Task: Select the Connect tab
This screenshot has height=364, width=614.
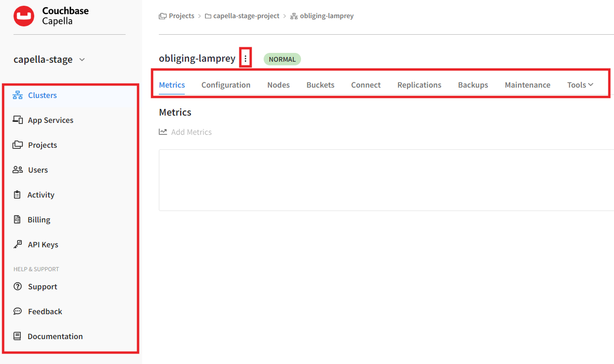Action: pyautogui.click(x=366, y=85)
